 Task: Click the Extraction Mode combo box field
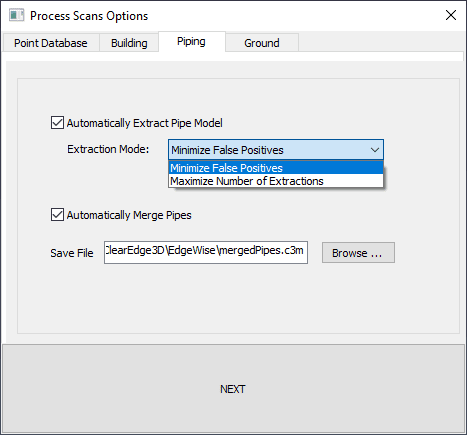(x=276, y=150)
